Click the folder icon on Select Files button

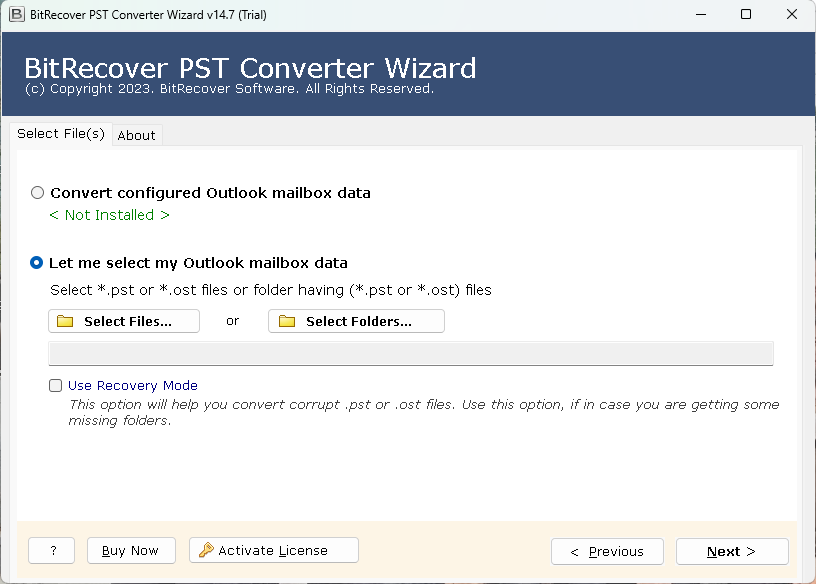tap(65, 321)
